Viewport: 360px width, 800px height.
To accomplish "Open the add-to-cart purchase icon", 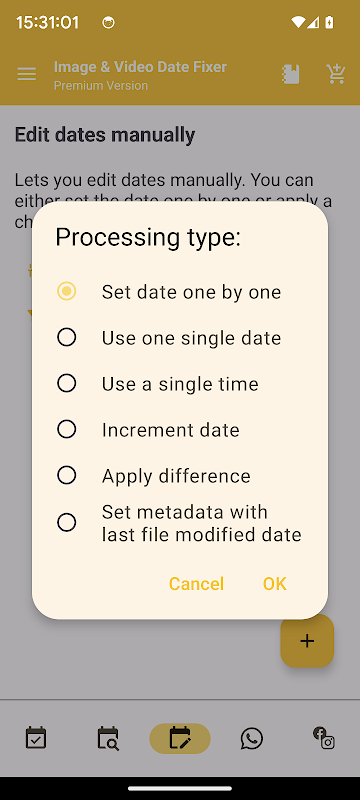I will 336,74.
